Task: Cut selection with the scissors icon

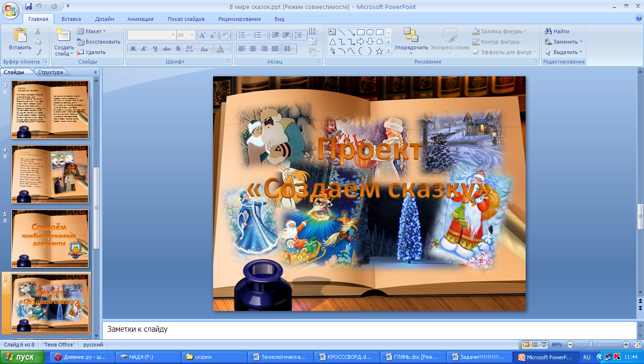Action: (x=38, y=31)
